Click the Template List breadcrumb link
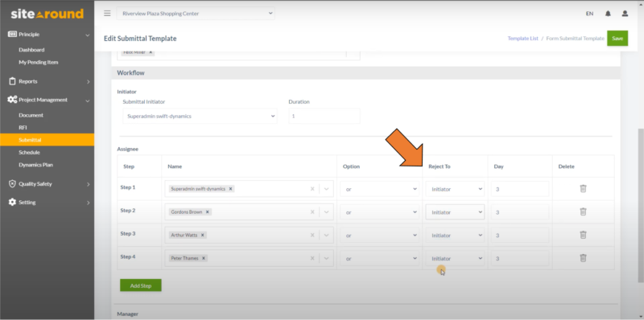Viewport: 644px width, 320px height. pyautogui.click(x=522, y=38)
